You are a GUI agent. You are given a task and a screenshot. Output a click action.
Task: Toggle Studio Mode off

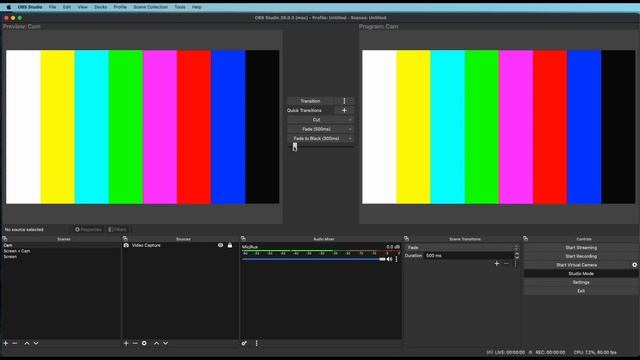(581, 273)
